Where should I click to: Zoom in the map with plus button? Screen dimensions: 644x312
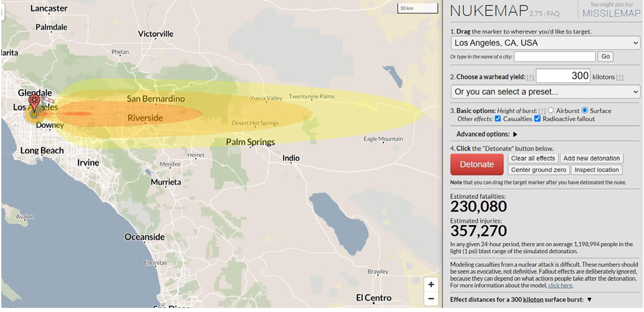(x=431, y=285)
